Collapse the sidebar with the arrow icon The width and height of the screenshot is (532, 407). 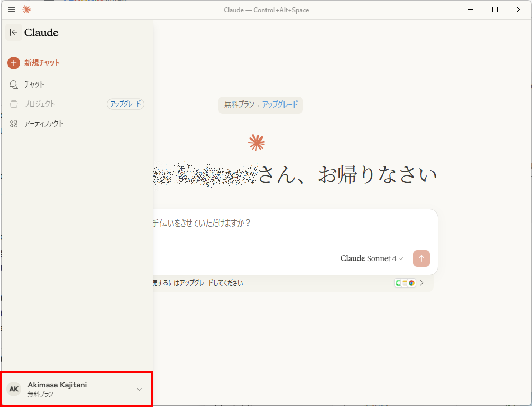point(14,32)
